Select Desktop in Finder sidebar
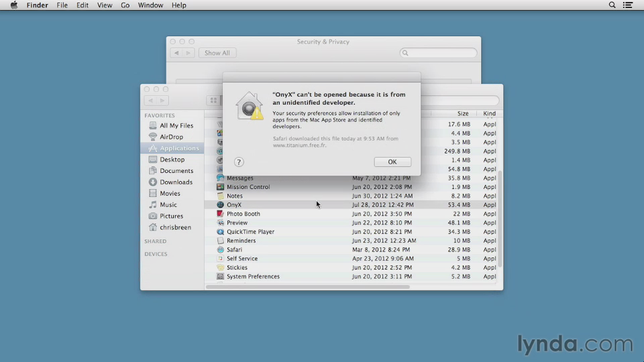This screenshot has height=362, width=644. [x=172, y=160]
